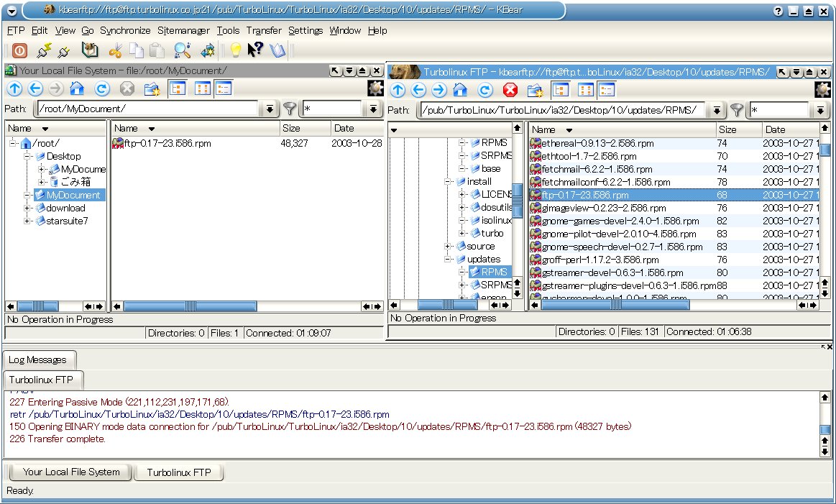Click the connect plug icon with lightning

click(x=44, y=50)
